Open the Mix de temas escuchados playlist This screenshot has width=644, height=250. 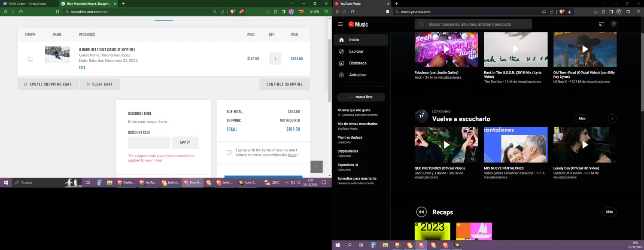361,126
